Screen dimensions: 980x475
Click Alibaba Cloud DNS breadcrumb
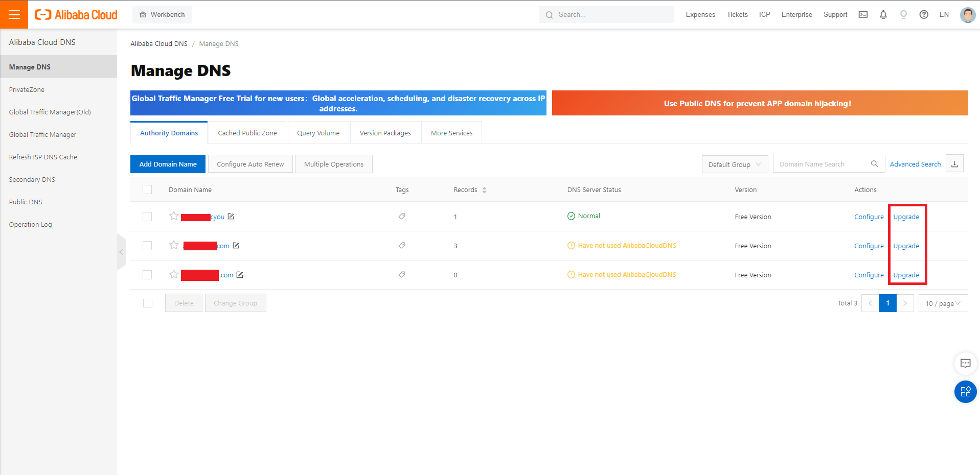click(x=159, y=44)
